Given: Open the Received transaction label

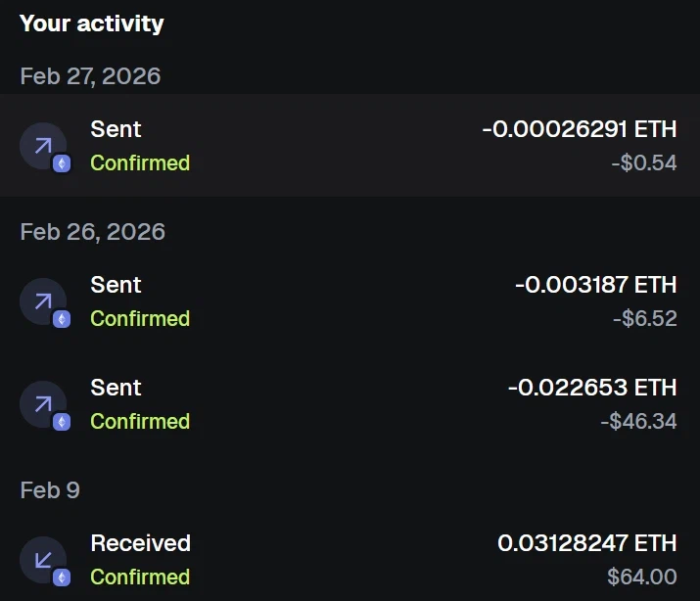Looking at the screenshot, I should [x=140, y=543].
